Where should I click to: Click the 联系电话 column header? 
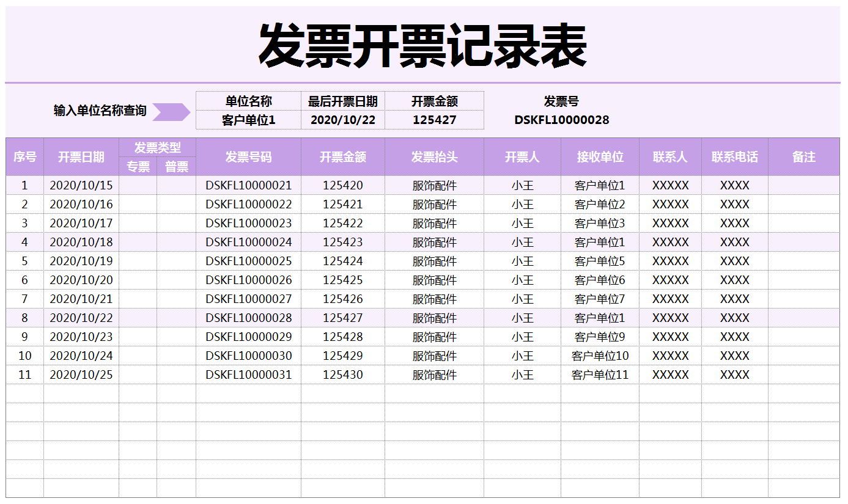tap(735, 157)
